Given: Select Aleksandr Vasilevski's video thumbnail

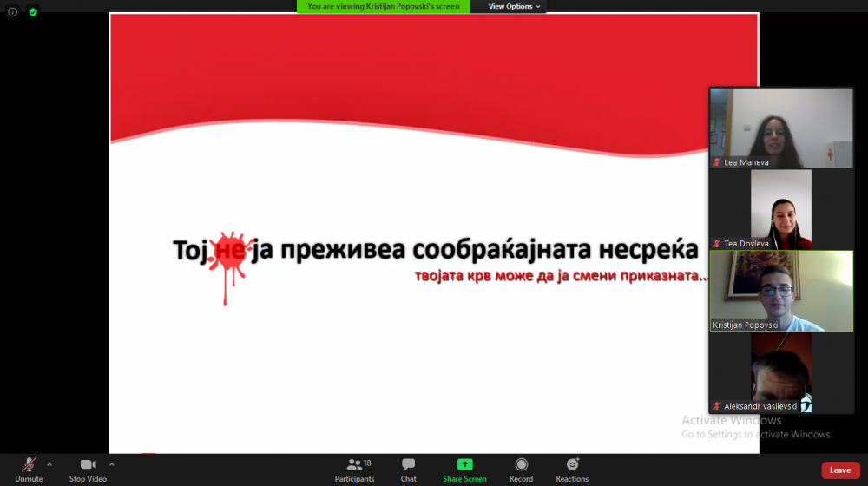Looking at the screenshot, I should click(x=780, y=372).
